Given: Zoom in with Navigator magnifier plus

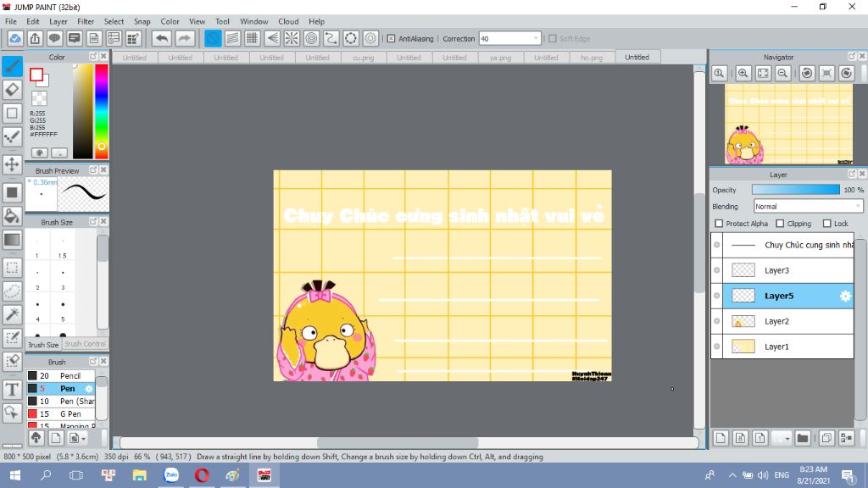Looking at the screenshot, I should pyautogui.click(x=743, y=73).
